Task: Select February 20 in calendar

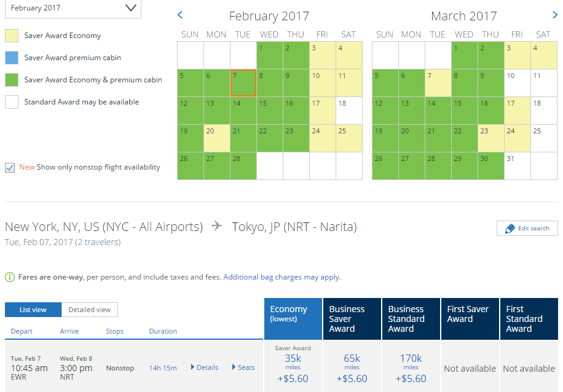Action: pos(217,138)
